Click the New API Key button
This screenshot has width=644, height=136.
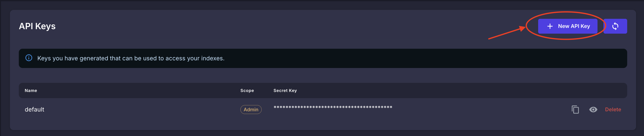pyautogui.click(x=568, y=26)
